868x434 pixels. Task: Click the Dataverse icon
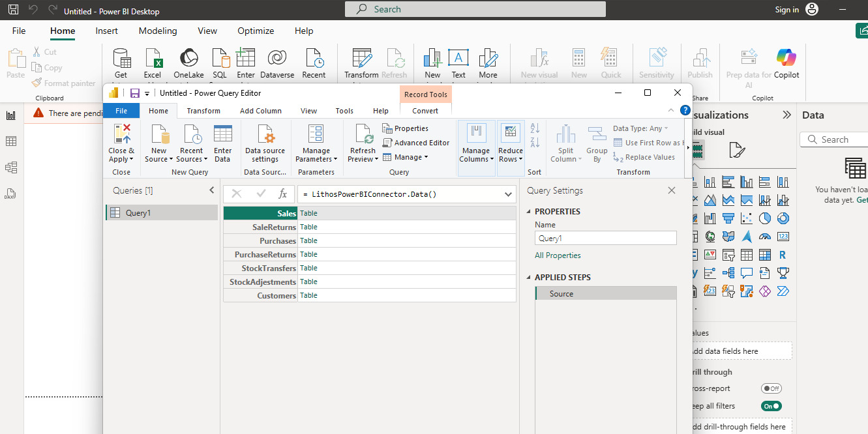coord(277,58)
